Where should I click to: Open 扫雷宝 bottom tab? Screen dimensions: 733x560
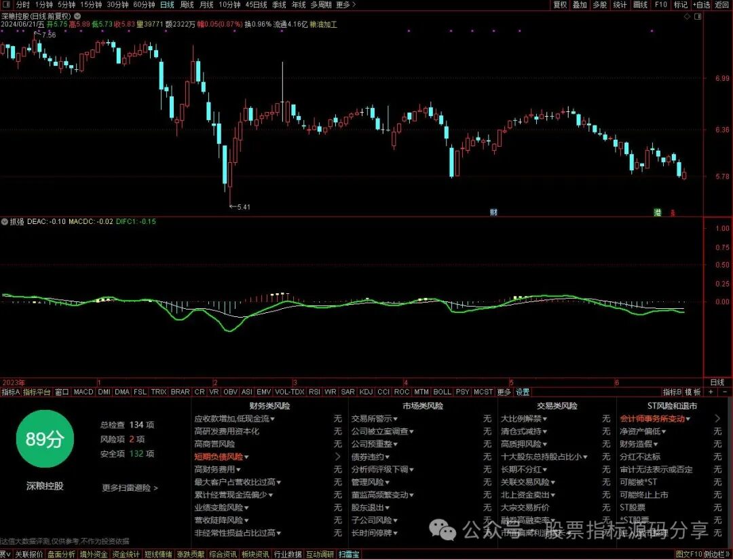350,555
